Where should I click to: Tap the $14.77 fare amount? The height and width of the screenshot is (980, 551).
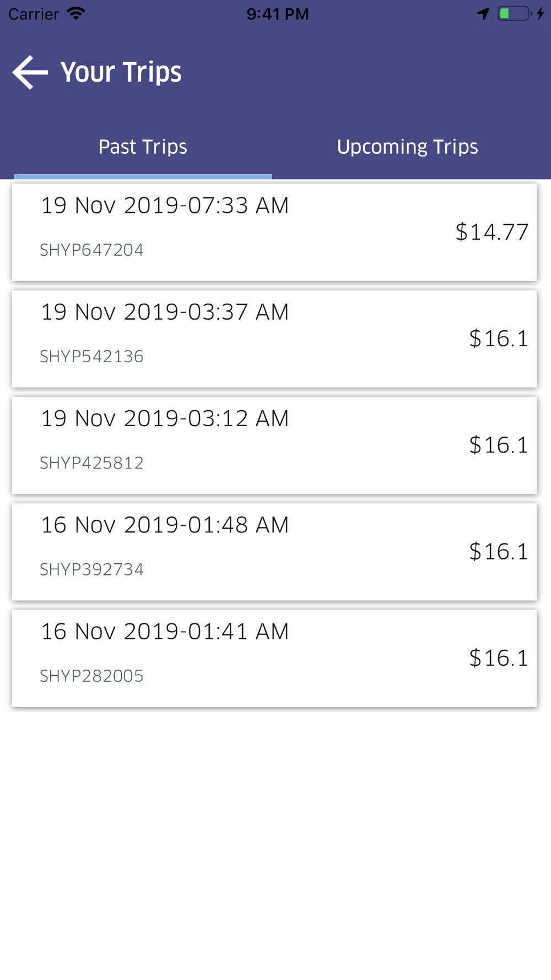click(x=492, y=232)
